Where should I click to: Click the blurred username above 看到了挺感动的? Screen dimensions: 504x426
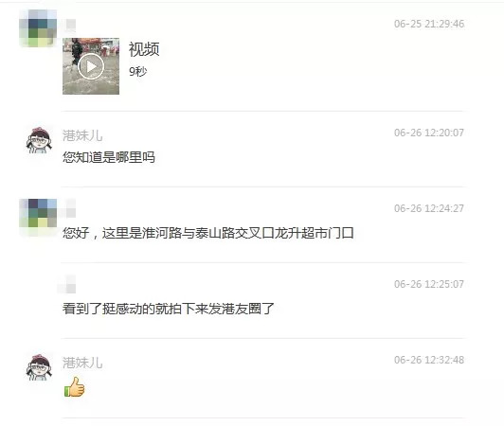[66, 284]
